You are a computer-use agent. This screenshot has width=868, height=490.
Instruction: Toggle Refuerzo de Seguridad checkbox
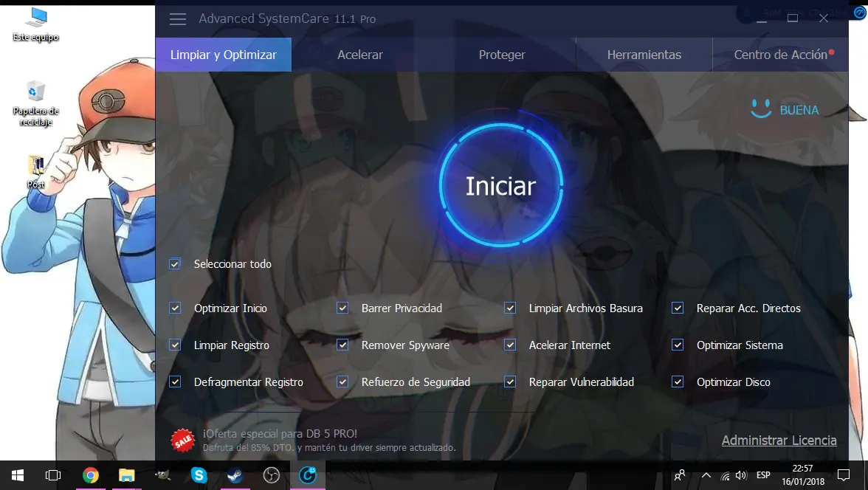click(x=342, y=382)
